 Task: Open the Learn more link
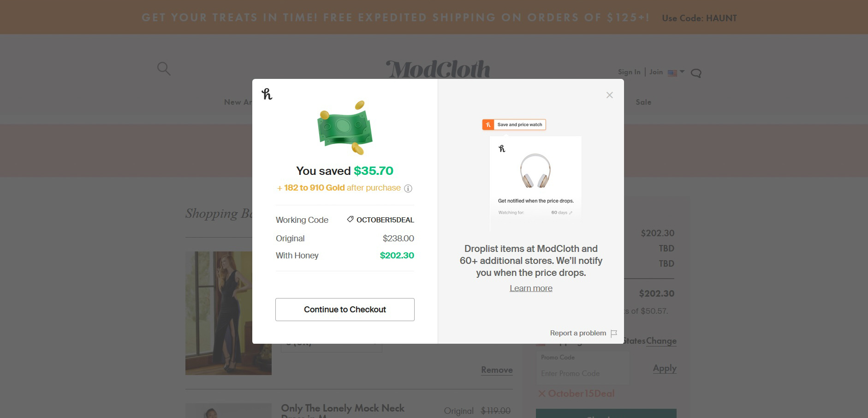[531, 288]
